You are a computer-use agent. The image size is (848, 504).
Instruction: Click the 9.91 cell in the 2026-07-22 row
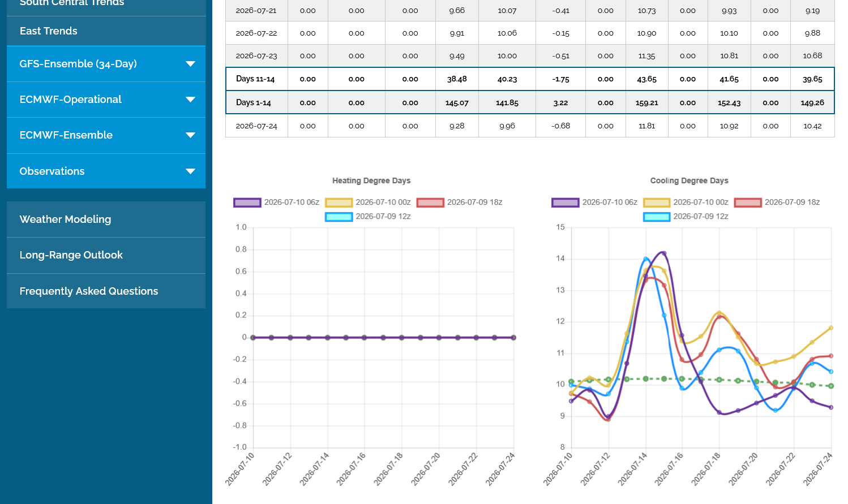457,33
